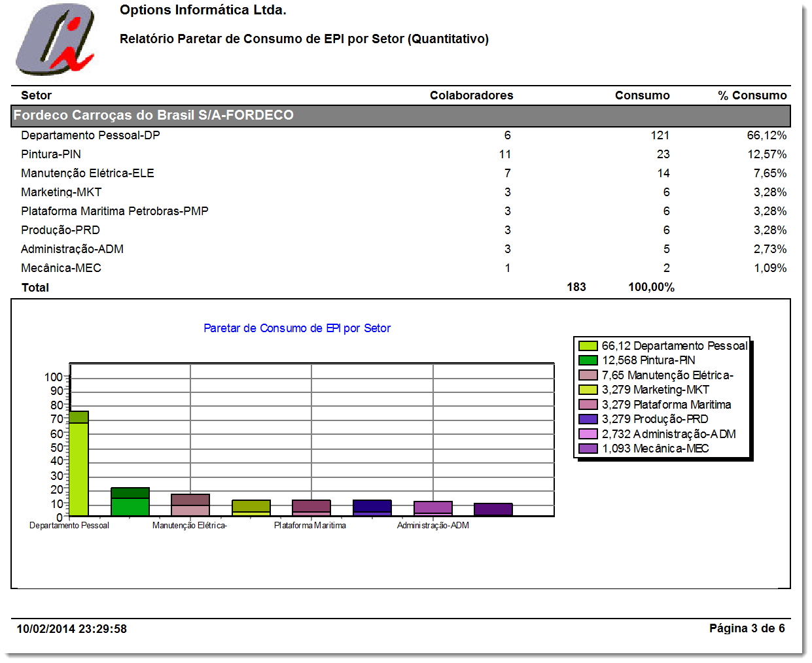Click the 'Setor' column header
Viewport: 812px width, 663px height.
coord(36,95)
